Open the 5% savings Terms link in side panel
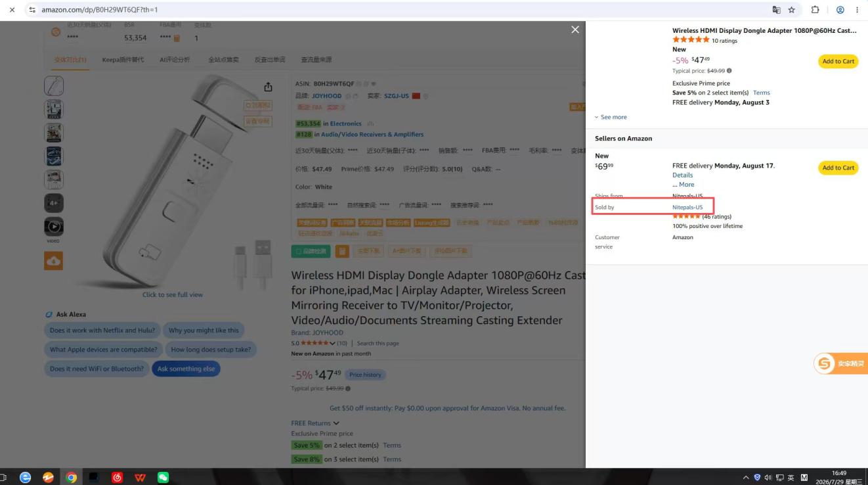The image size is (868, 485). click(762, 93)
